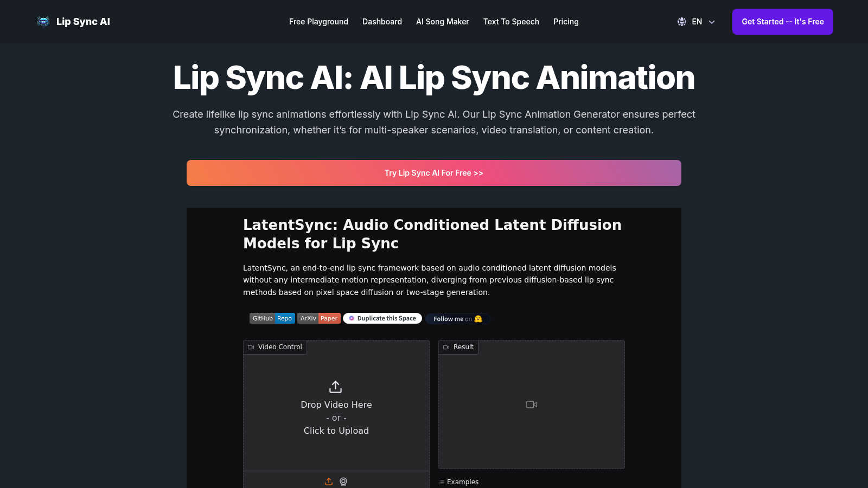
Task: Click the Lip Sync AI logo icon
Action: tap(43, 22)
